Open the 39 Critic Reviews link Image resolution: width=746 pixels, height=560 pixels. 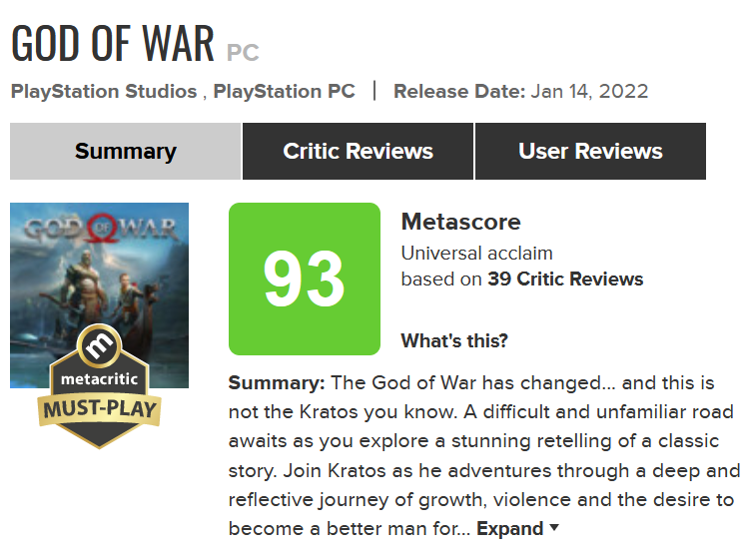(565, 280)
